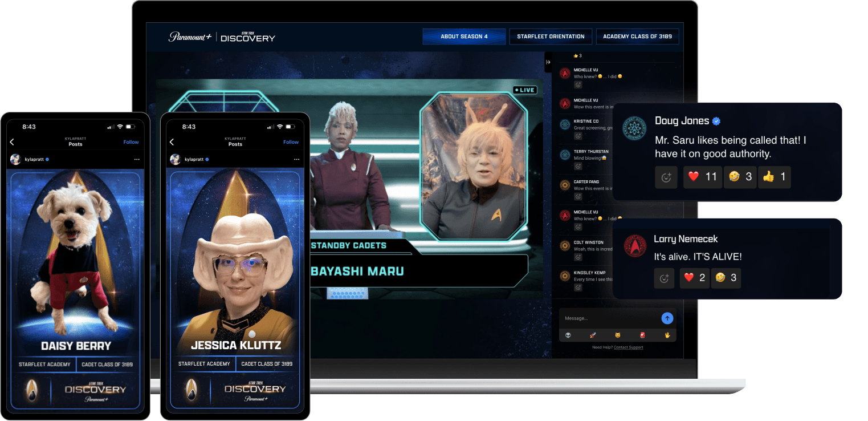
Task: Click the Daisy Berry cadet card image
Action: [x=76, y=290]
